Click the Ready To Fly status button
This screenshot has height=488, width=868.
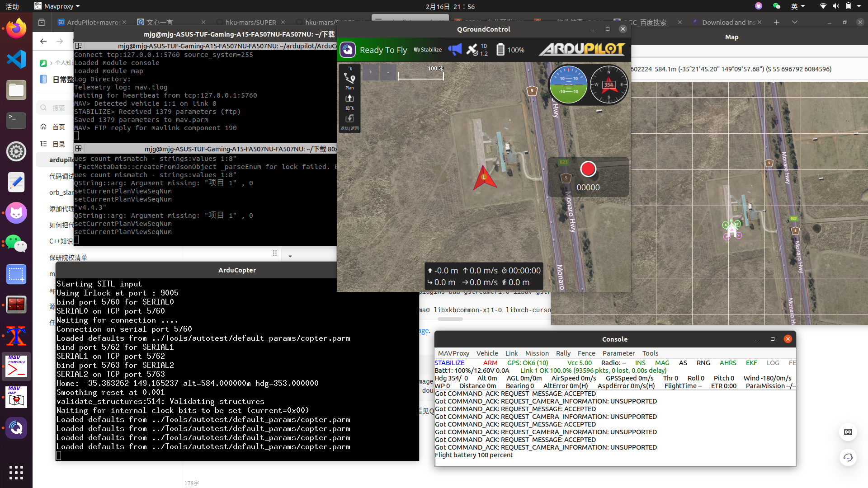coord(383,50)
